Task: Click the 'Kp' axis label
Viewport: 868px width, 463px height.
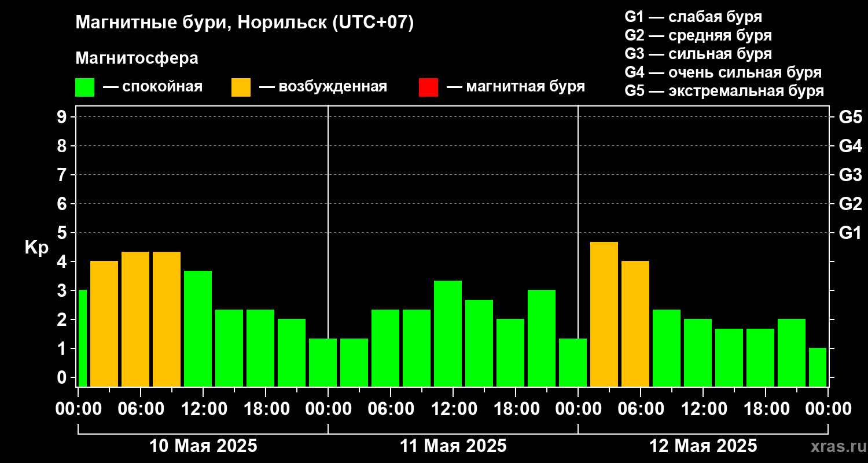Action: (36, 247)
